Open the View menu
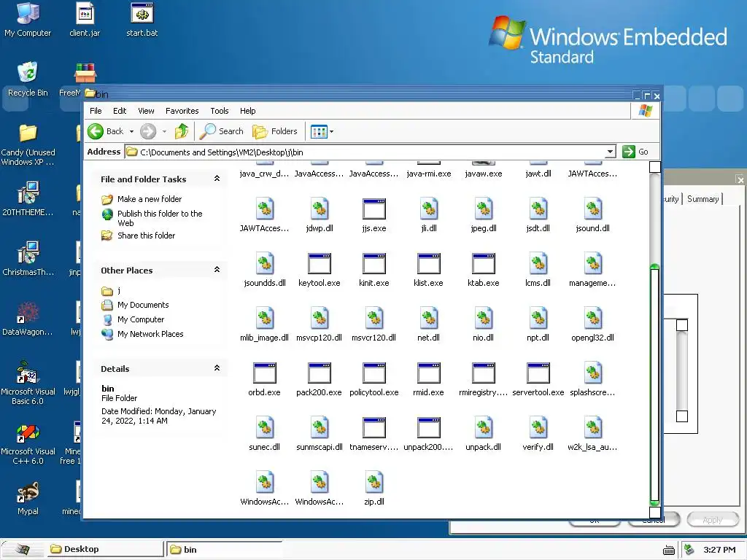This screenshot has height=560, width=747. (146, 111)
